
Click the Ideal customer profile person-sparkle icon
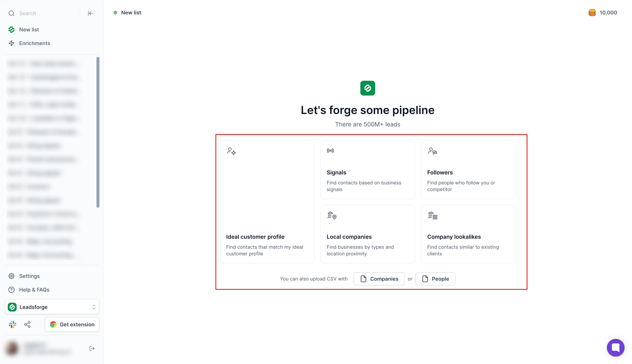click(x=231, y=151)
